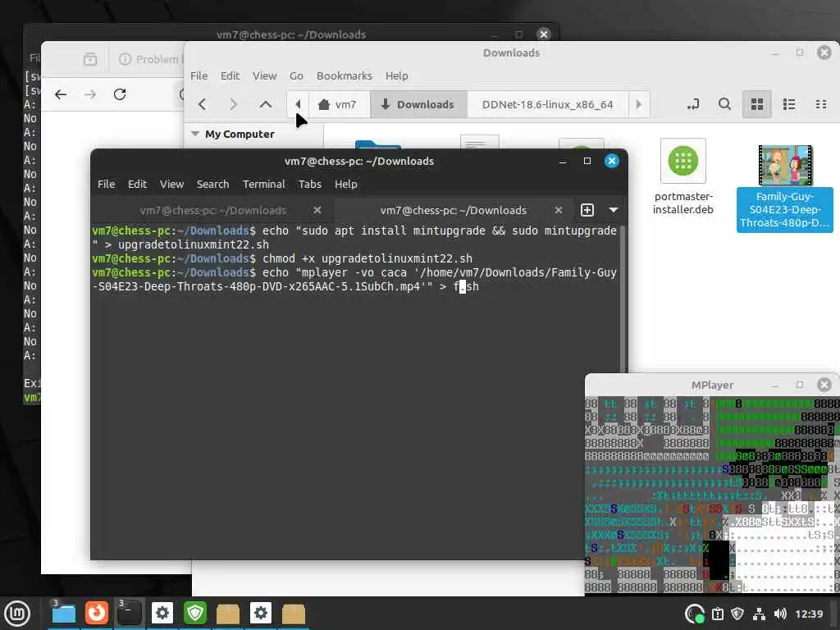
Task: Click the right path-scroll arrow in file manager
Action: pyautogui.click(x=638, y=104)
